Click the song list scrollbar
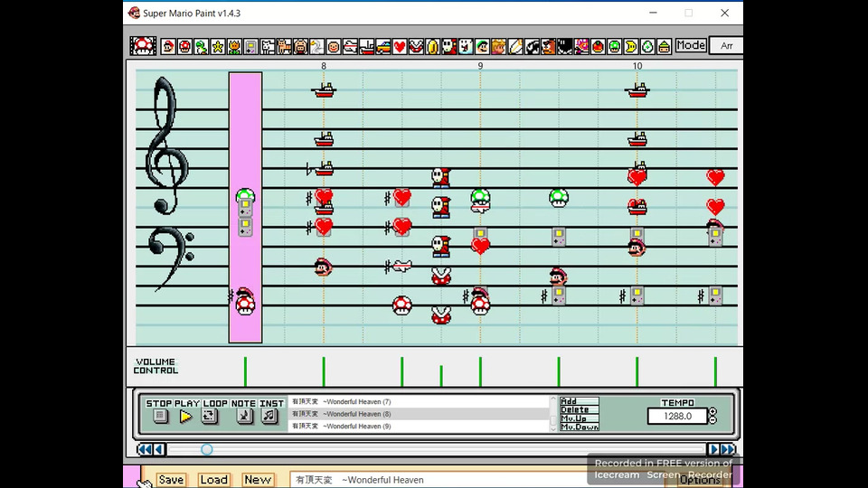The width and height of the screenshot is (868, 488). click(x=553, y=414)
